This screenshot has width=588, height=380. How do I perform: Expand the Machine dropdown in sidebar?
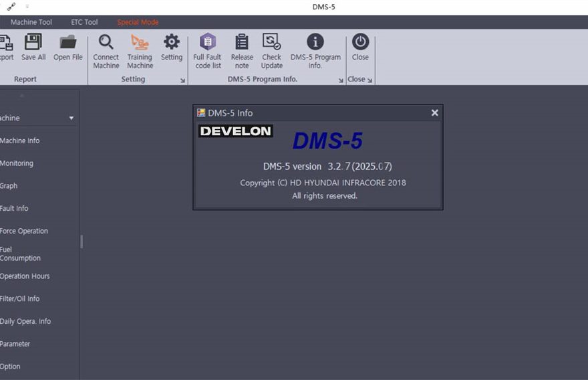71,118
